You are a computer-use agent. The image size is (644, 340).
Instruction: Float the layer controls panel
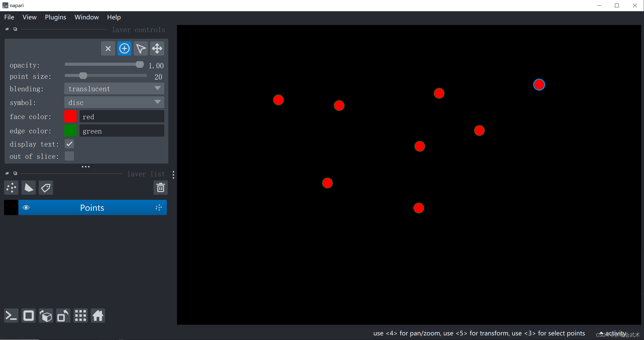pos(15,29)
